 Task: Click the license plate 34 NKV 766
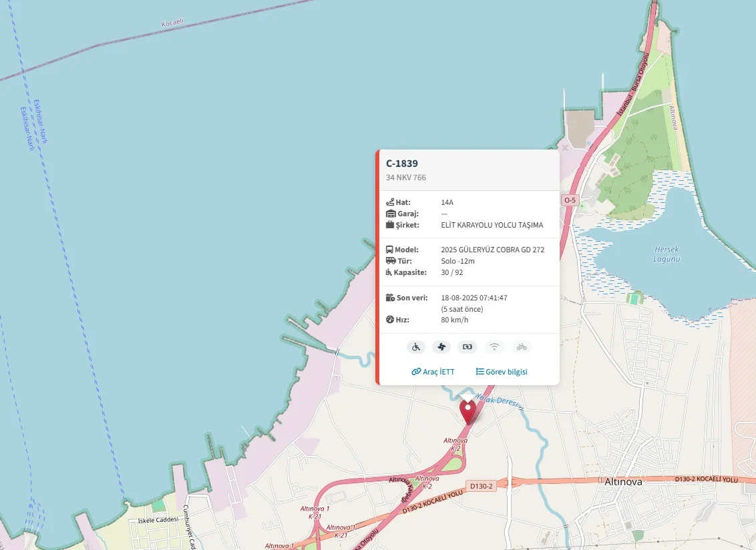tap(406, 178)
